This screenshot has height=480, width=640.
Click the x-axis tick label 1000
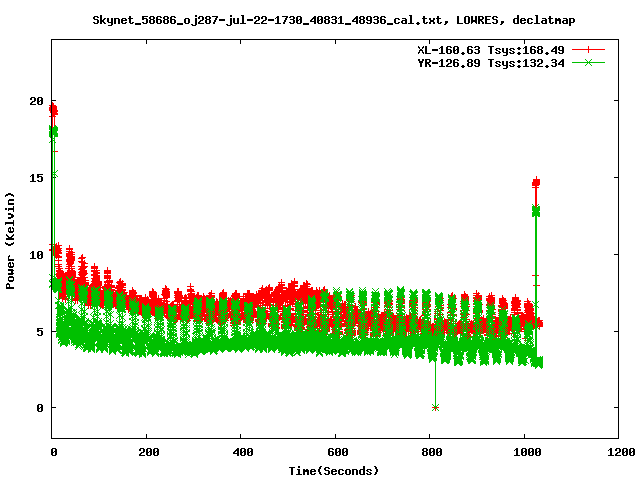tap(527, 452)
